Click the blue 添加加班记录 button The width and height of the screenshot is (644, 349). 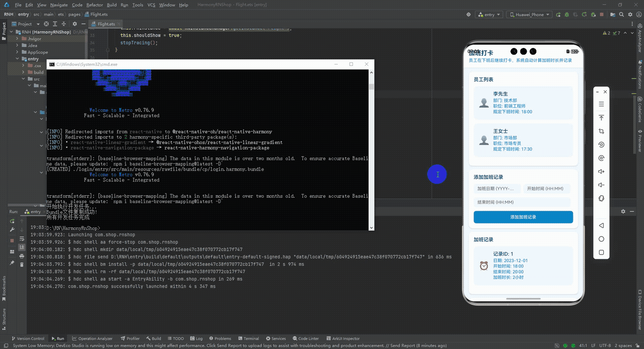click(523, 217)
